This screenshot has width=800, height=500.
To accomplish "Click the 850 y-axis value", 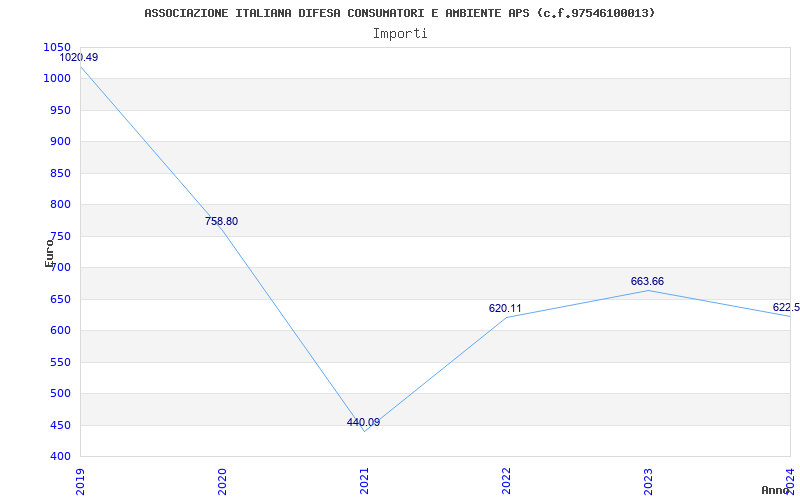I will pos(60,173).
